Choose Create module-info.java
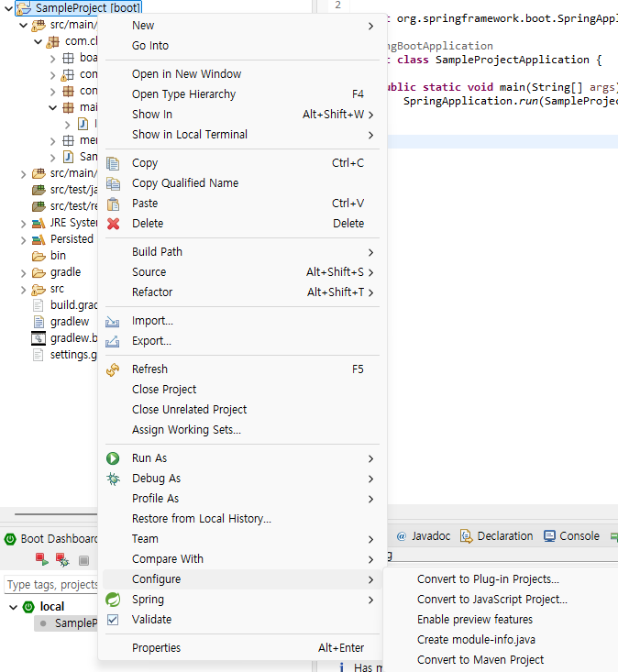This screenshot has height=672, width=618. click(x=476, y=640)
